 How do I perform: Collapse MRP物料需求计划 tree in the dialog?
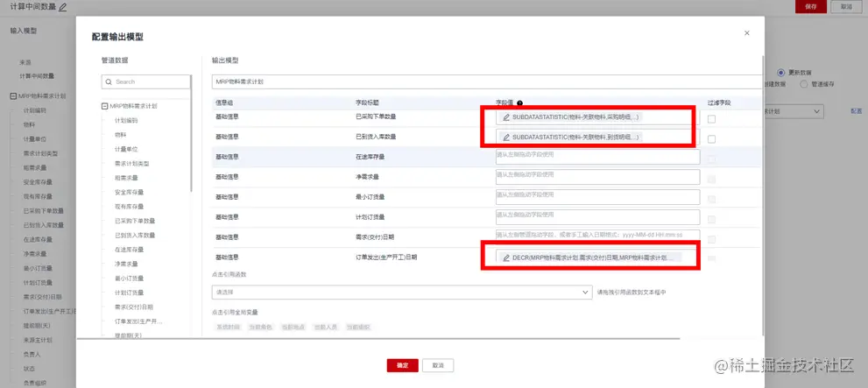coord(104,106)
